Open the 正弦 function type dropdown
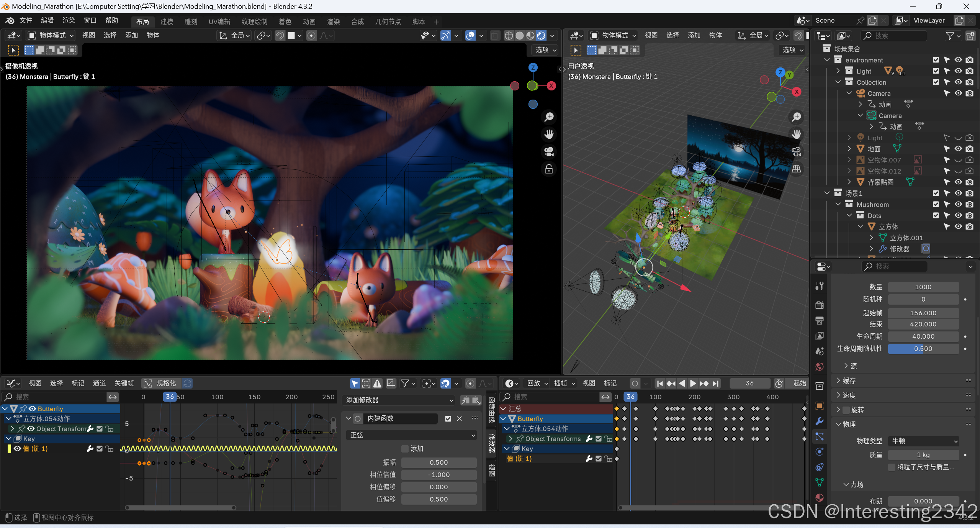Screen dimensions: 980x528 tap(412, 435)
